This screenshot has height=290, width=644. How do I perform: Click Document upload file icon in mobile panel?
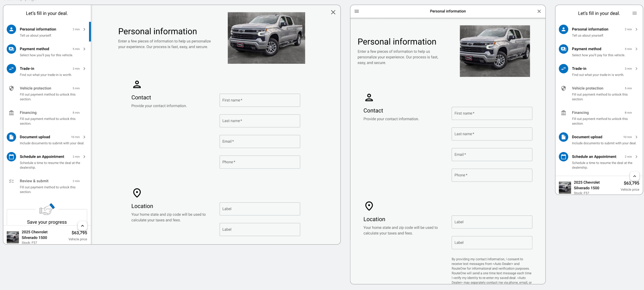(564, 137)
